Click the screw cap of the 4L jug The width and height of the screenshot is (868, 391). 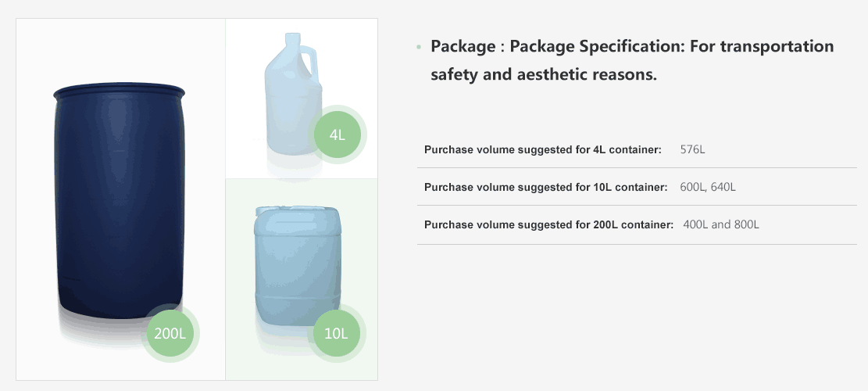tap(293, 38)
